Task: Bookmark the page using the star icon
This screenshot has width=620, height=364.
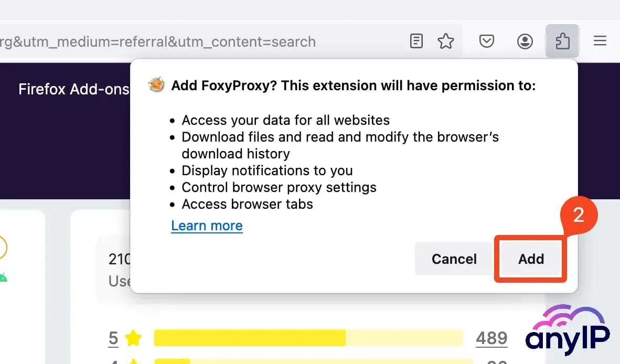Action: pos(446,41)
